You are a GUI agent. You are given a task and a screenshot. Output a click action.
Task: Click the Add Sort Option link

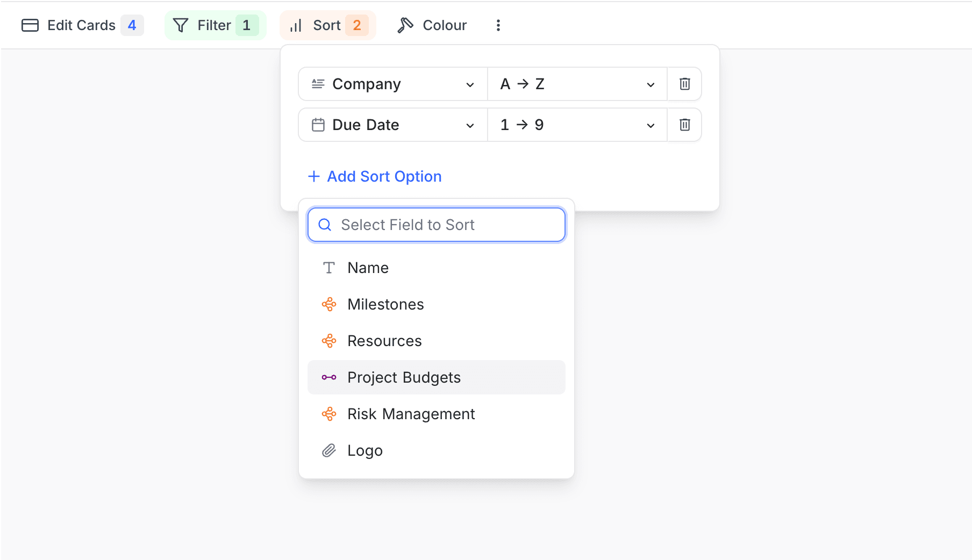384,176
